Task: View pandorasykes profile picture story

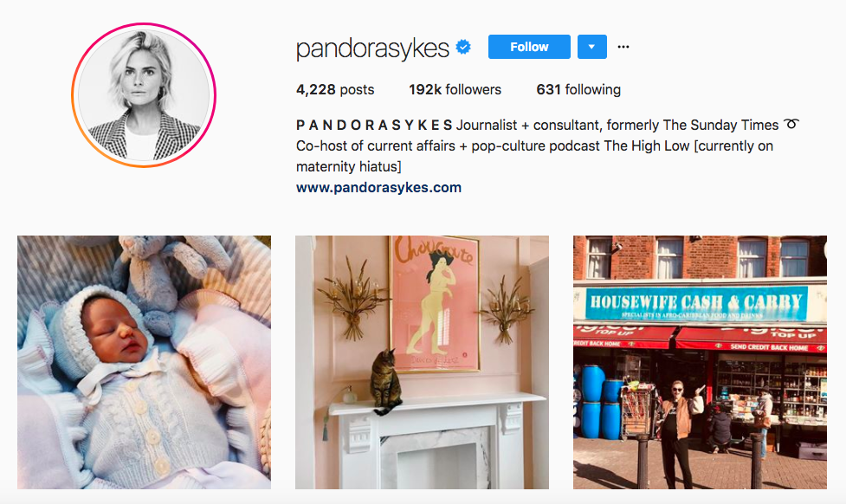Action: point(144,95)
